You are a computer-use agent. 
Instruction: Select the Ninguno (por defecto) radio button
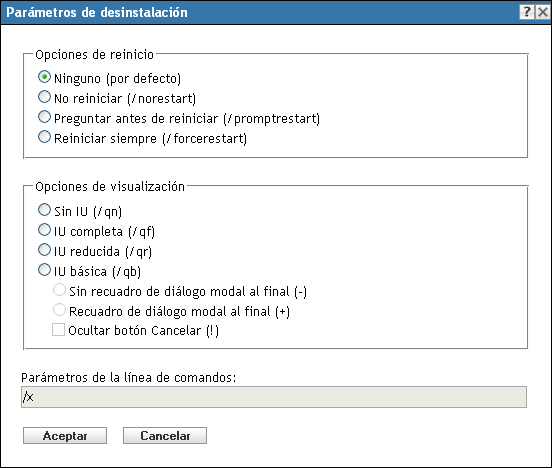tap(44, 77)
